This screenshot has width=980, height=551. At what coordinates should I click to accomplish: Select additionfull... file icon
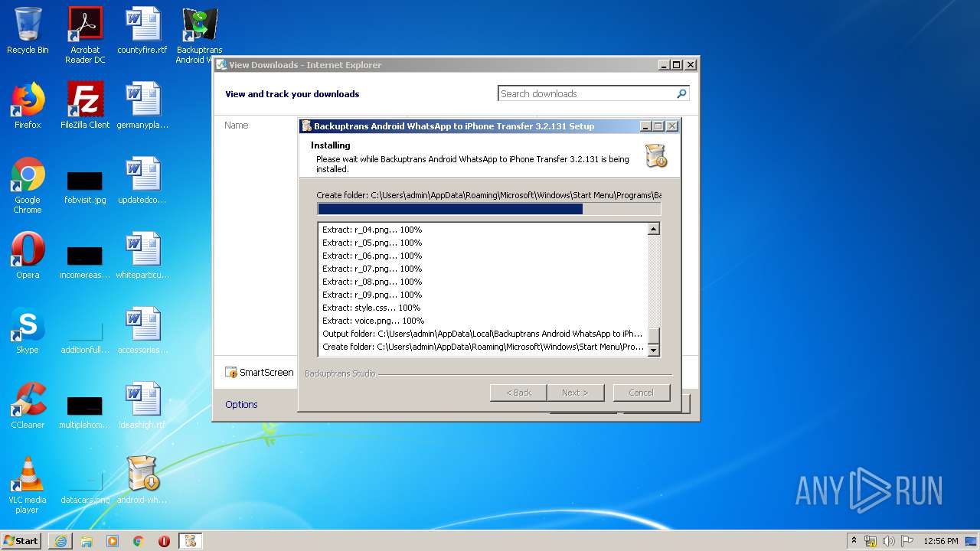point(85,336)
